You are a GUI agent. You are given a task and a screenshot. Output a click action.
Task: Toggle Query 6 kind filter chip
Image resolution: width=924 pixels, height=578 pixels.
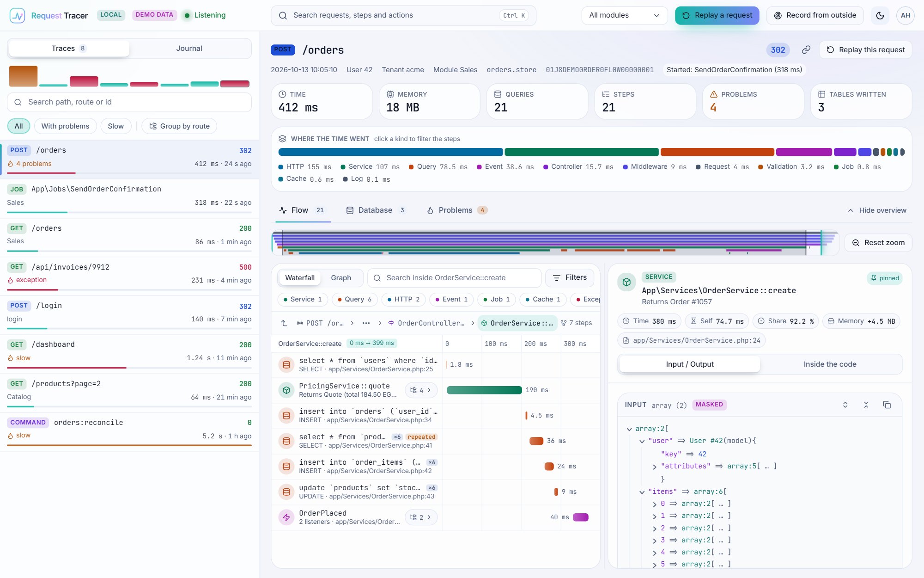(x=355, y=300)
